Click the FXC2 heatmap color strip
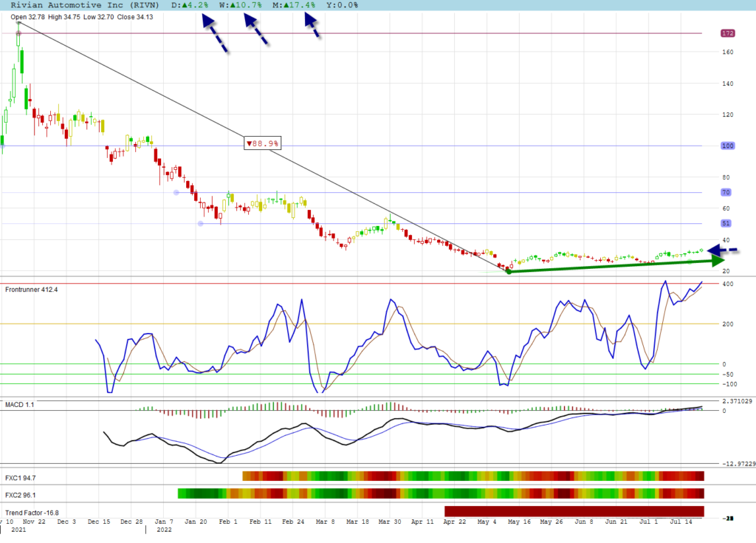 (x=441, y=494)
